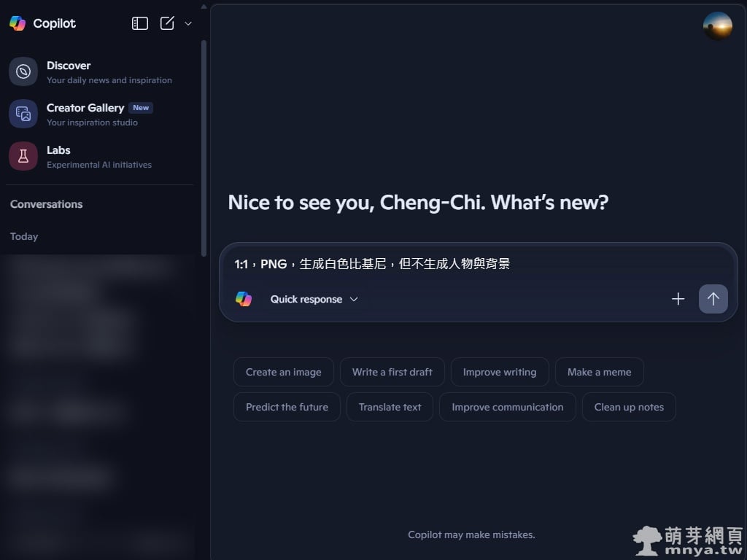Click the Copilot logo in sidebar header
The width and height of the screenshot is (747, 560).
pyautogui.click(x=18, y=23)
